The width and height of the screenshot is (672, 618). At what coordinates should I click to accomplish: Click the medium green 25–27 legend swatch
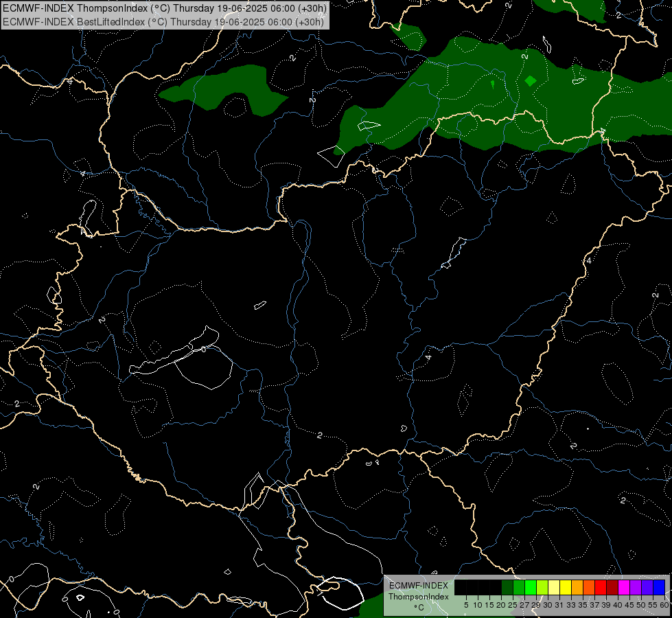pos(519,587)
